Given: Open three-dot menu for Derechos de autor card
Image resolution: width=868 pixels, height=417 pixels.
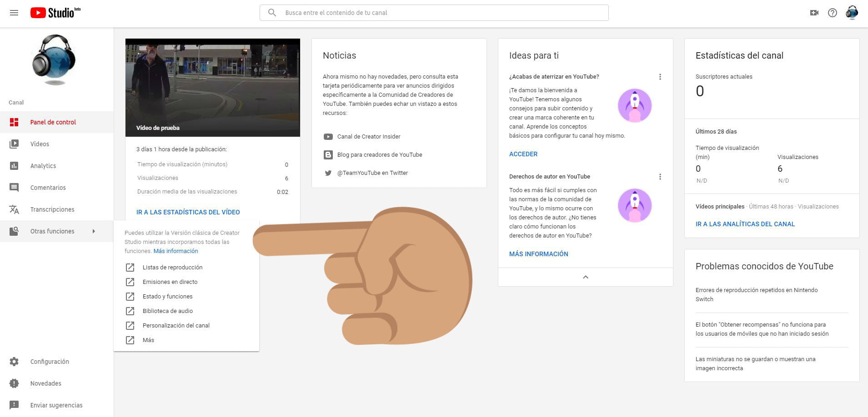Looking at the screenshot, I should 660,177.
